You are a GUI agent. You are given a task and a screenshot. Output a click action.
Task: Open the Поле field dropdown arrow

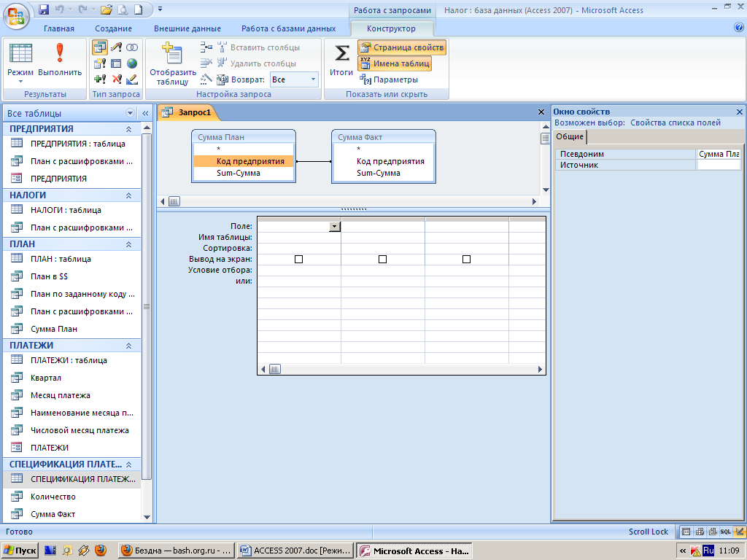pyautogui.click(x=335, y=227)
